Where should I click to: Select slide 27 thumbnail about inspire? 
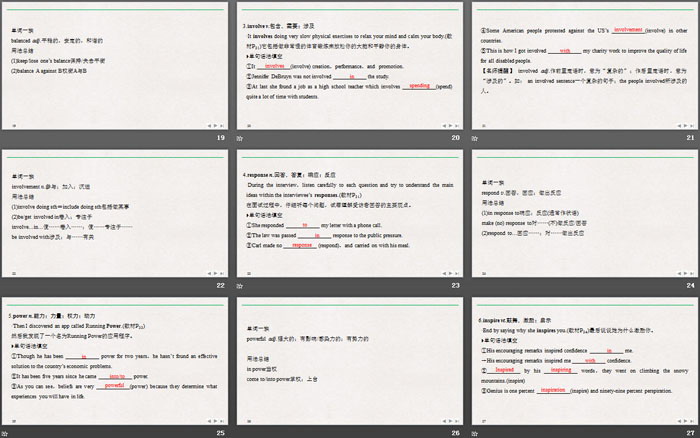tap(585, 361)
